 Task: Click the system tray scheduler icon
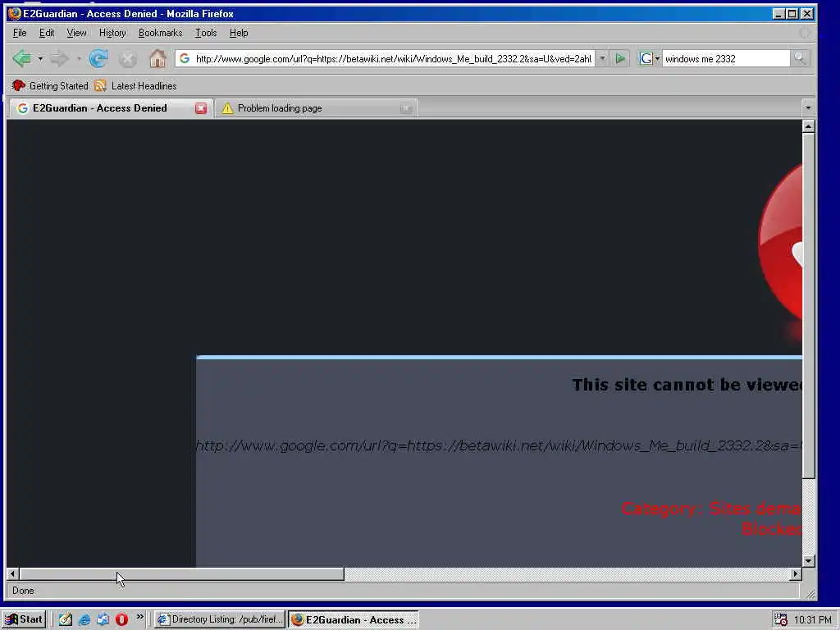(781, 619)
